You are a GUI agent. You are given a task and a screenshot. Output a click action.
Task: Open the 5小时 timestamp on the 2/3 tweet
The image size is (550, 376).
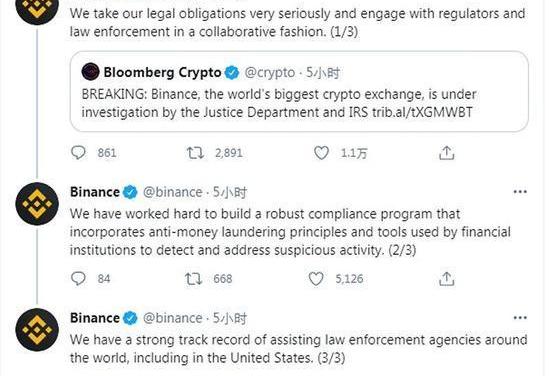coord(230,192)
